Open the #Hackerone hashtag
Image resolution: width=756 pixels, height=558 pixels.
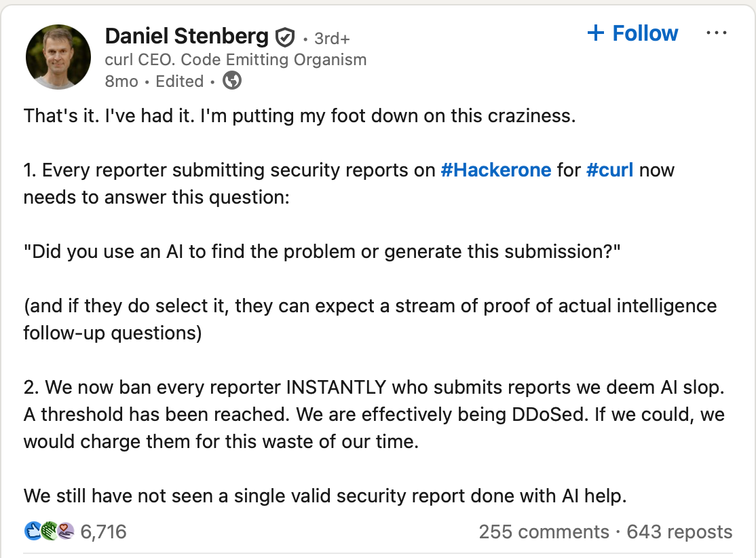(x=495, y=170)
